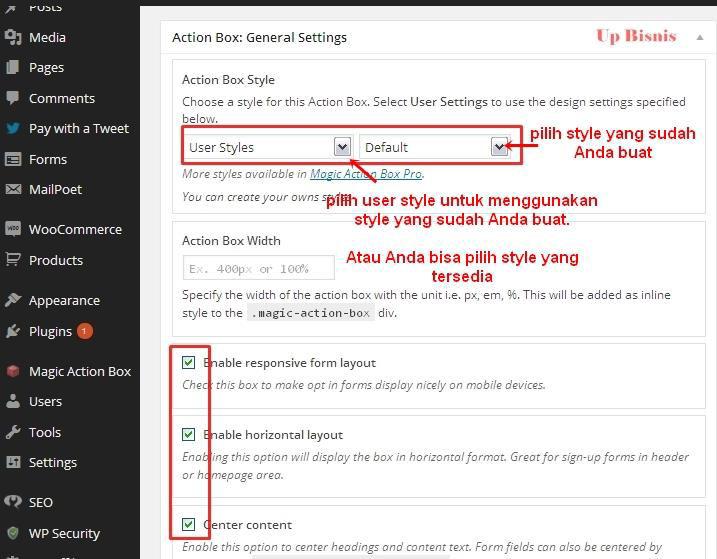
Task: Click the WP Security shield icon
Action: pyautogui.click(x=13, y=533)
